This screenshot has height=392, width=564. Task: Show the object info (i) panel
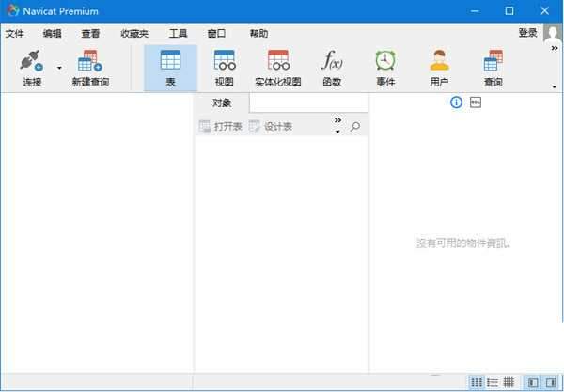pyautogui.click(x=457, y=102)
